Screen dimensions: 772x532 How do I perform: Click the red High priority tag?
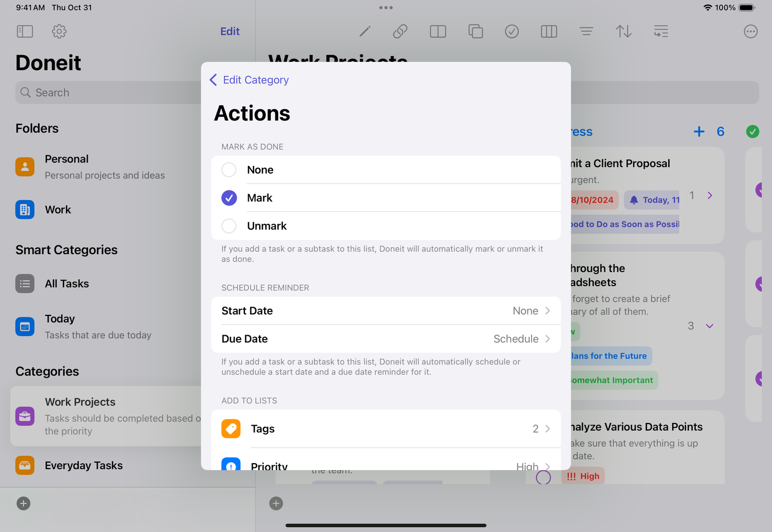[x=583, y=476]
